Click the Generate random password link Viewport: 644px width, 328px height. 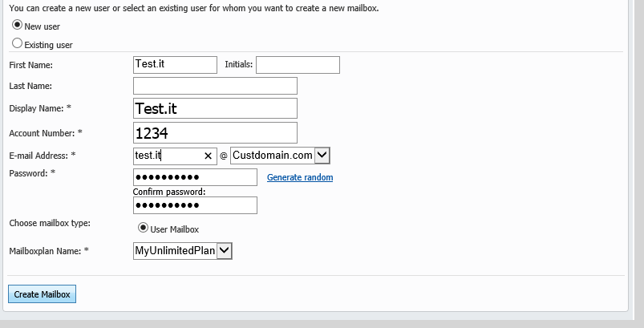tap(300, 177)
